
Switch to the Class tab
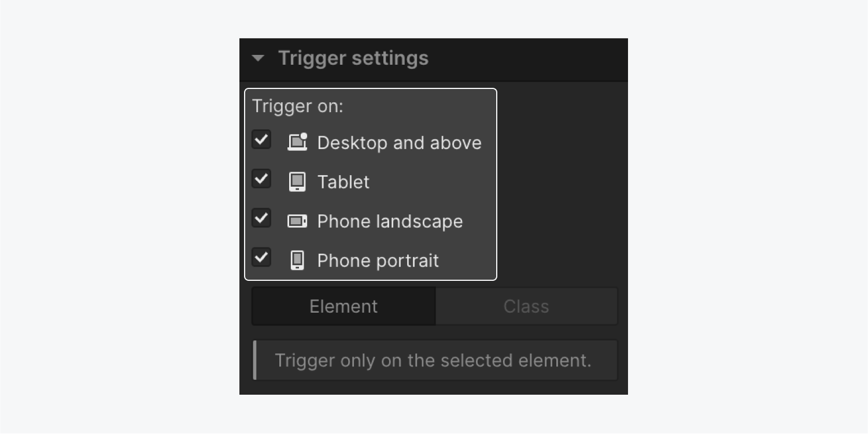(x=526, y=306)
